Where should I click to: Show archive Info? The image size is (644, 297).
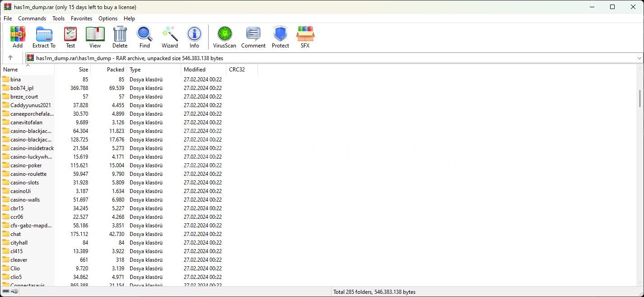(194, 37)
